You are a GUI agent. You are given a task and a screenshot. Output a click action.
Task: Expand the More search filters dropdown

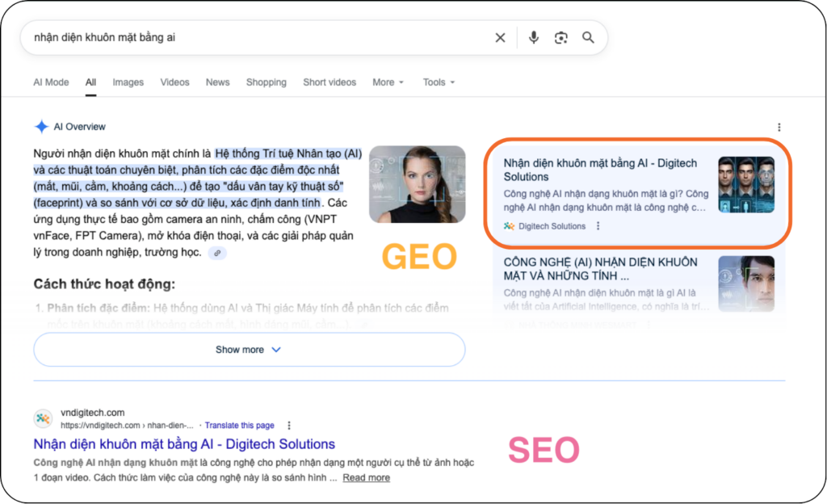(x=388, y=82)
